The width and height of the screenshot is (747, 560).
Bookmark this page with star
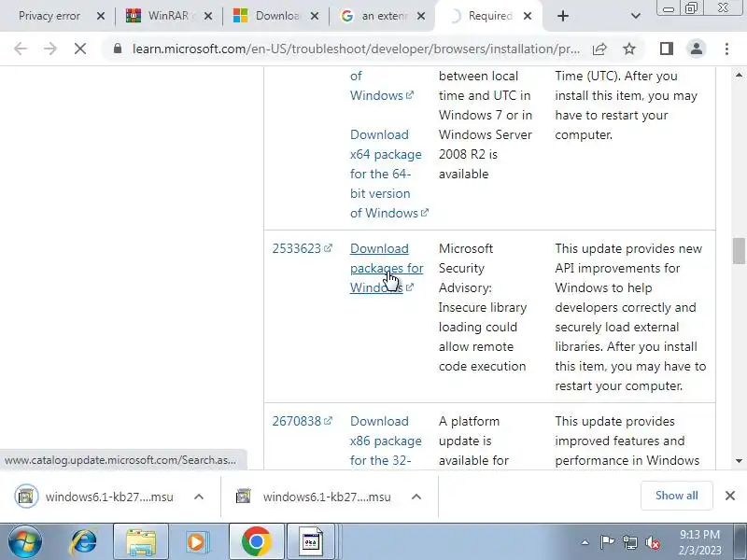(629, 49)
